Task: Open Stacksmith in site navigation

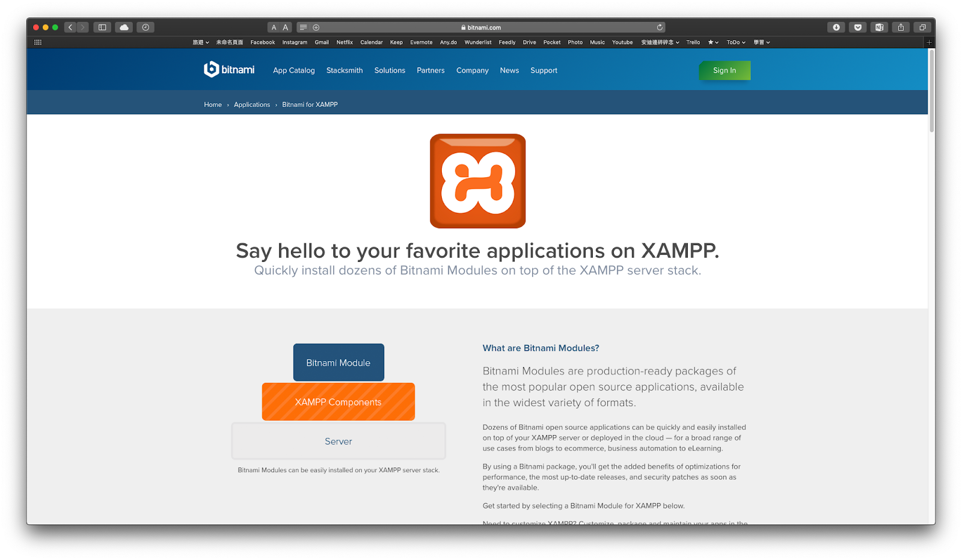Action: pos(345,70)
